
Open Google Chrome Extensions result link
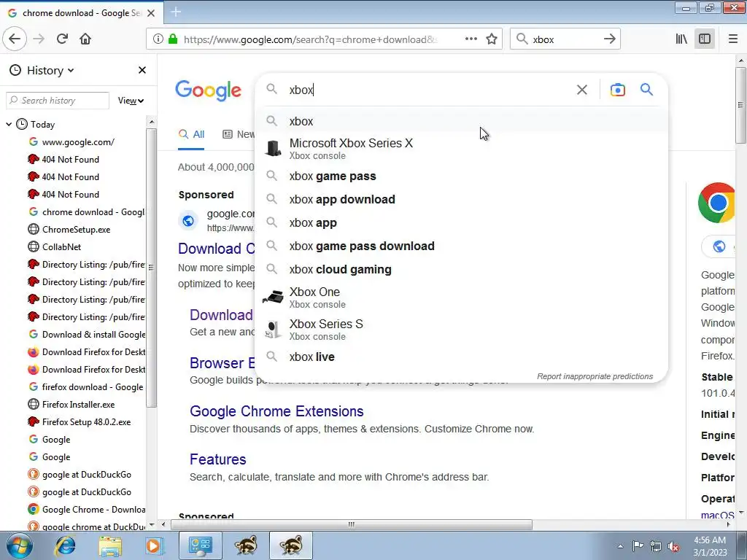276,411
